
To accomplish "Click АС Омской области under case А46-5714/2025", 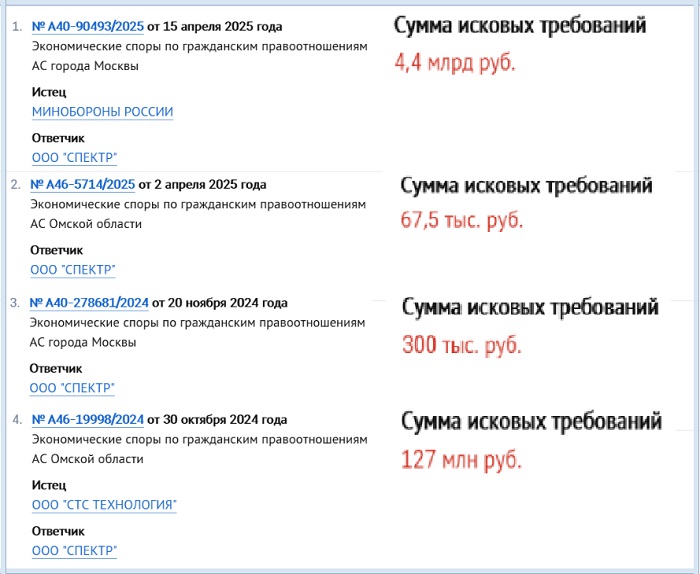I will (x=86, y=224).
